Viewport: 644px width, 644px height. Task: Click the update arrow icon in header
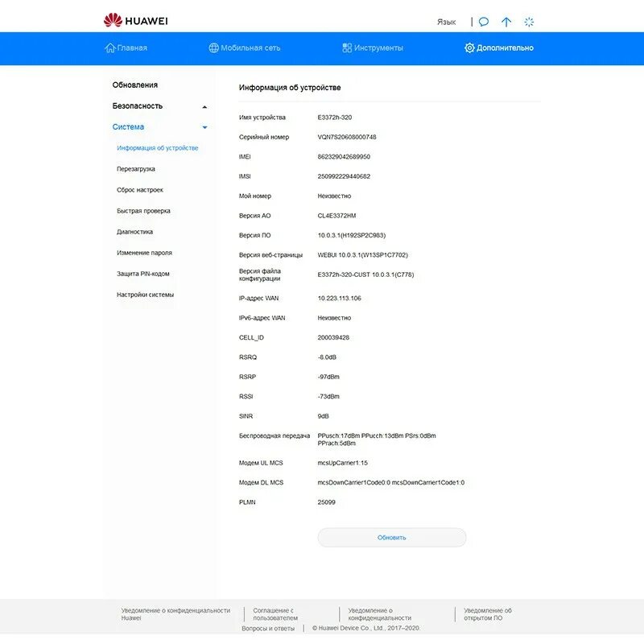pos(506,22)
